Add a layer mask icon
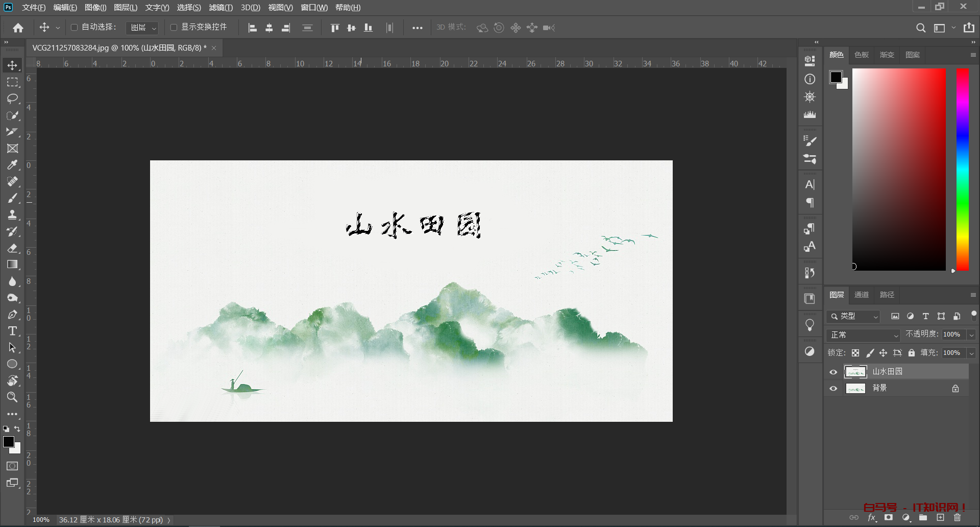This screenshot has height=527, width=980. point(889,518)
